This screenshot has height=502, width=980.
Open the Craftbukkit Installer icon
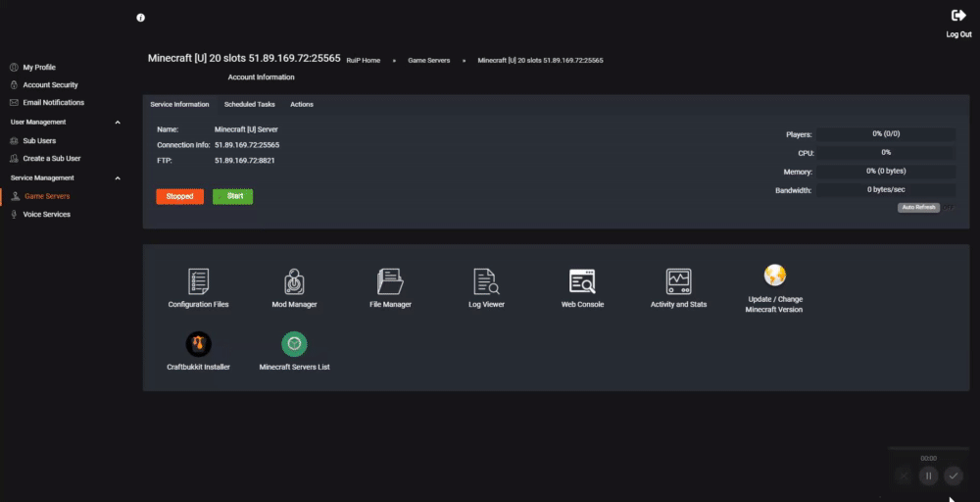[x=198, y=344]
